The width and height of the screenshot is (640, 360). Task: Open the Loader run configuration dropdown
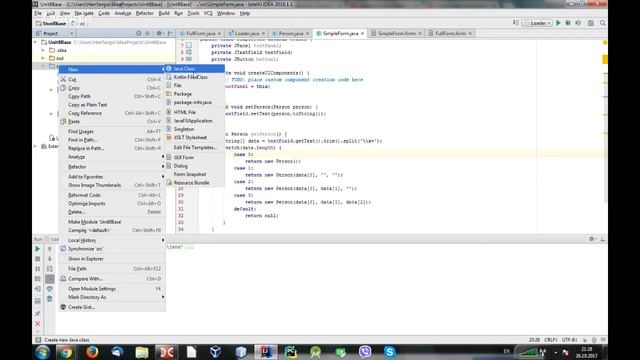coord(538,23)
